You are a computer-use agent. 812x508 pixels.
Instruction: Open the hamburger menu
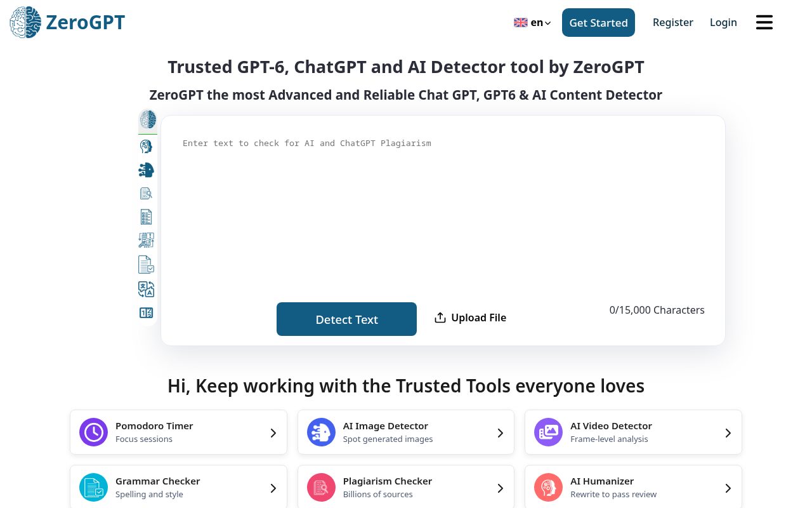[764, 22]
